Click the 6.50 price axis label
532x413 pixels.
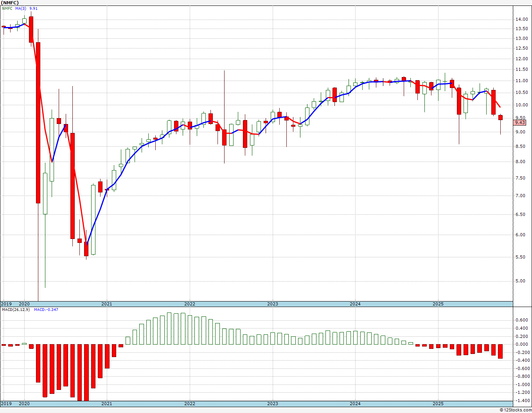coord(521,214)
